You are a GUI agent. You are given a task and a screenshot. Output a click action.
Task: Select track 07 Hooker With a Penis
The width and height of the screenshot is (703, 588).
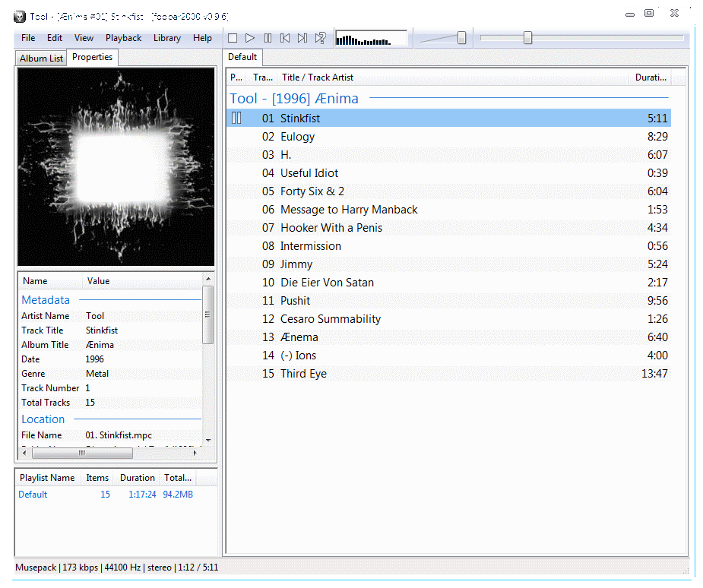point(448,228)
